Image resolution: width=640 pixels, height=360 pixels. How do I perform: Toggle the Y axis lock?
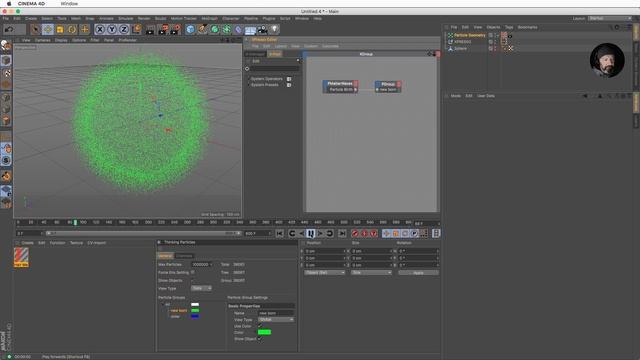click(112, 29)
